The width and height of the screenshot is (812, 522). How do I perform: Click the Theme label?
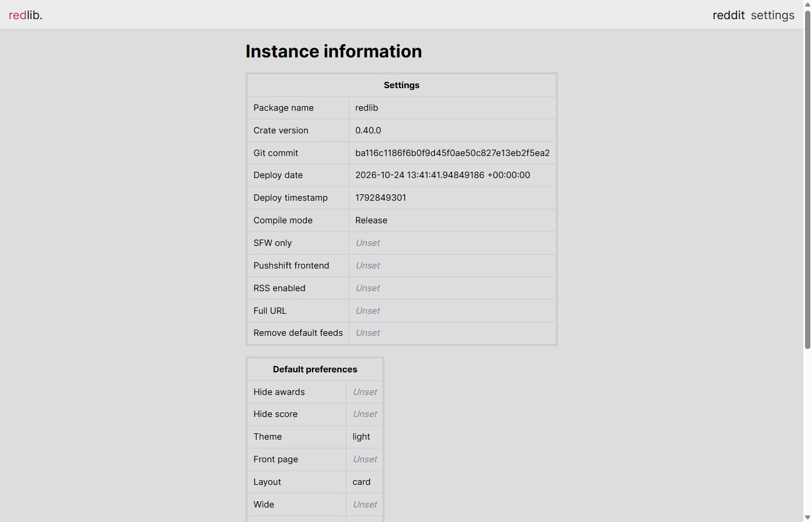pyautogui.click(x=267, y=437)
